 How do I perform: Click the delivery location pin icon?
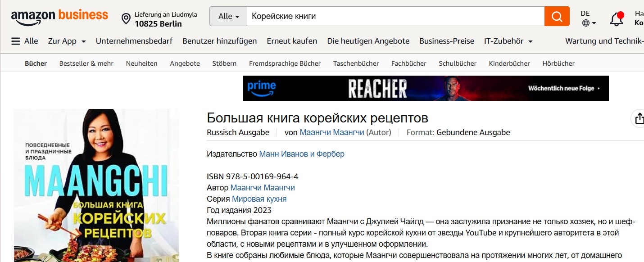tap(126, 19)
